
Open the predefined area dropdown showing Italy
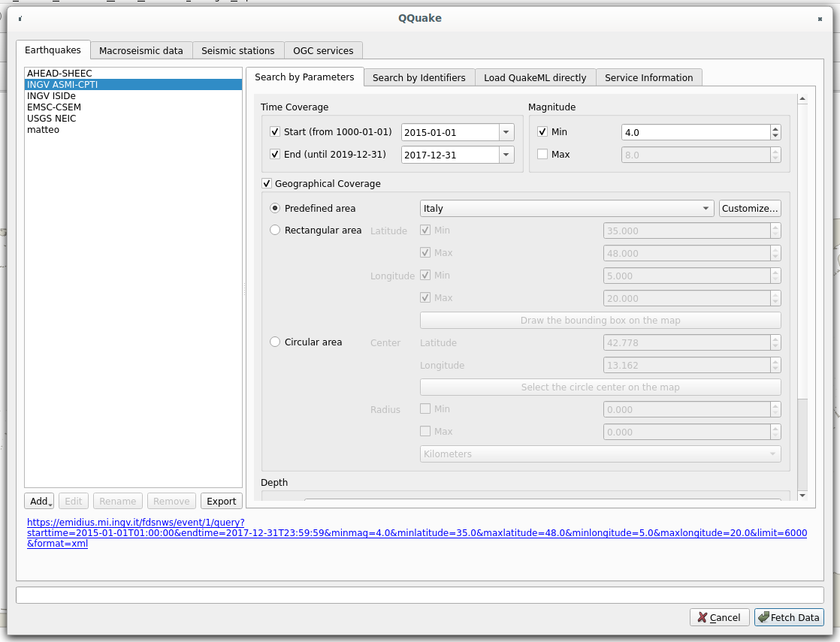(x=706, y=208)
